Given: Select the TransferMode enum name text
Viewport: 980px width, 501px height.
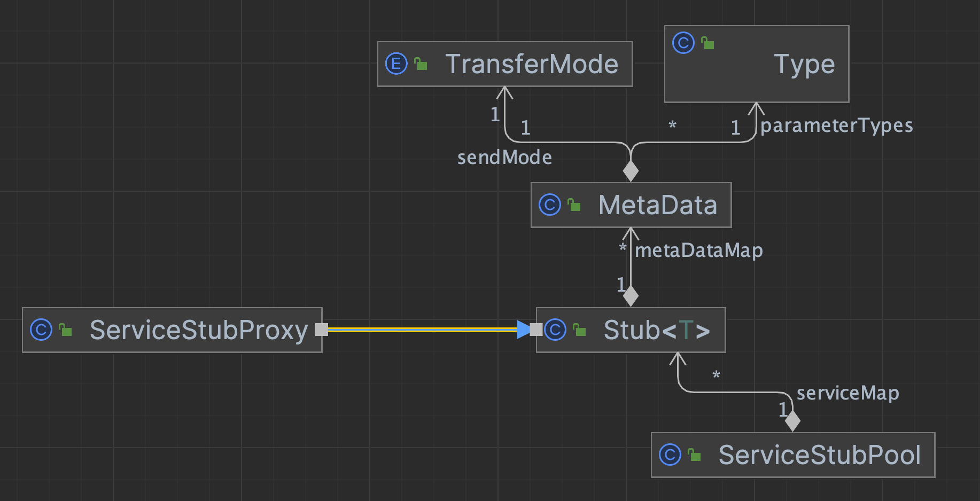Looking at the screenshot, I should pos(532,64).
